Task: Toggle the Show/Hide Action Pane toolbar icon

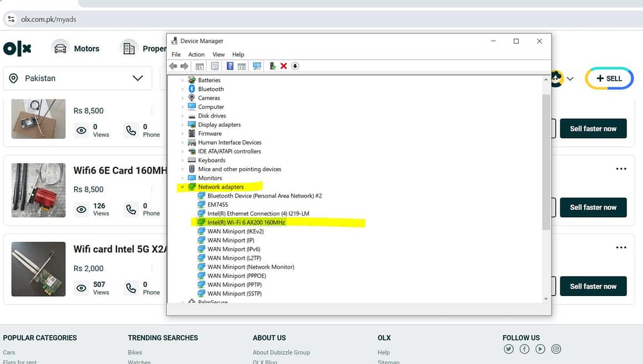Action: 241,66
